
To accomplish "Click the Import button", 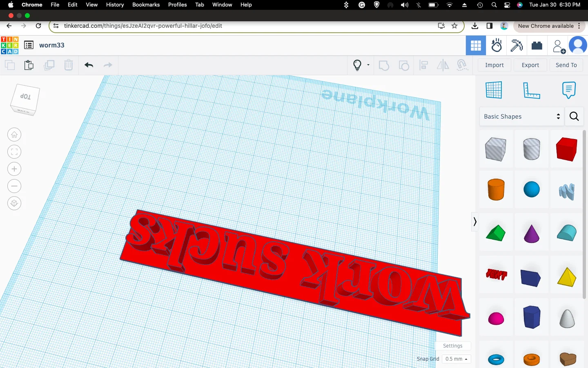I will (494, 65).
